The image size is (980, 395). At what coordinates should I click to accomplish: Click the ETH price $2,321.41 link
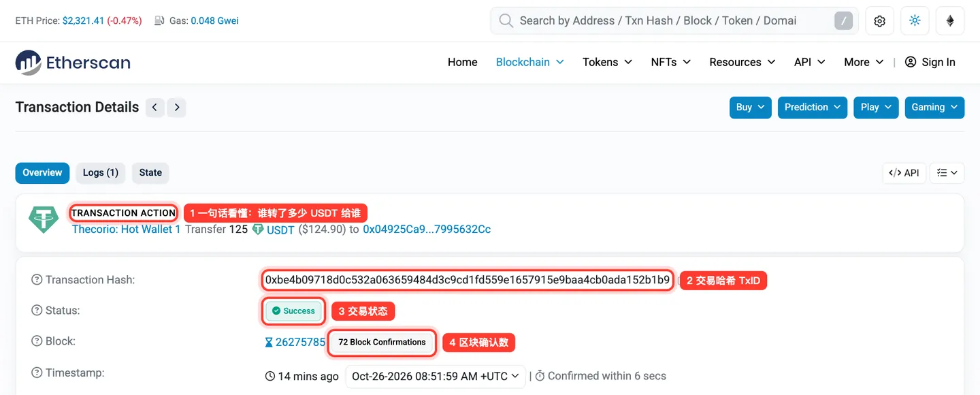(x=83, y=20)
